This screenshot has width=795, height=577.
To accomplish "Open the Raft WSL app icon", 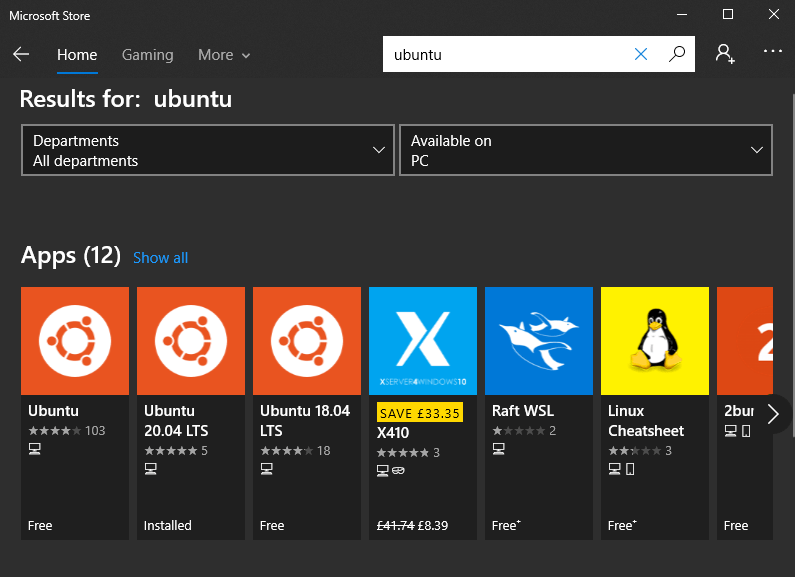I will [539, 341].
